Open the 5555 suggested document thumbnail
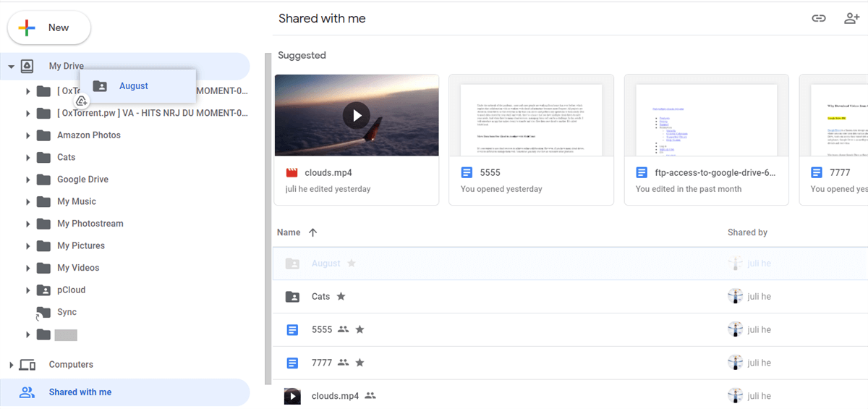 [531, 115]
